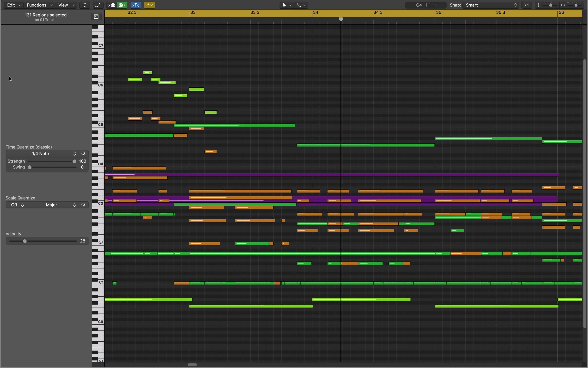588x368 pixels.
Task: Click the 'Scale Quantize' label
Action: [20, 198]
